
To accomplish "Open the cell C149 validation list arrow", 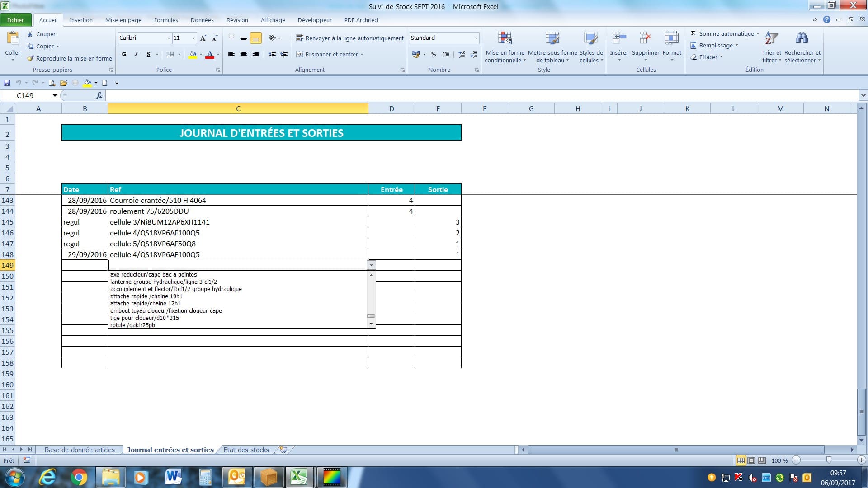I will [371, 265].
